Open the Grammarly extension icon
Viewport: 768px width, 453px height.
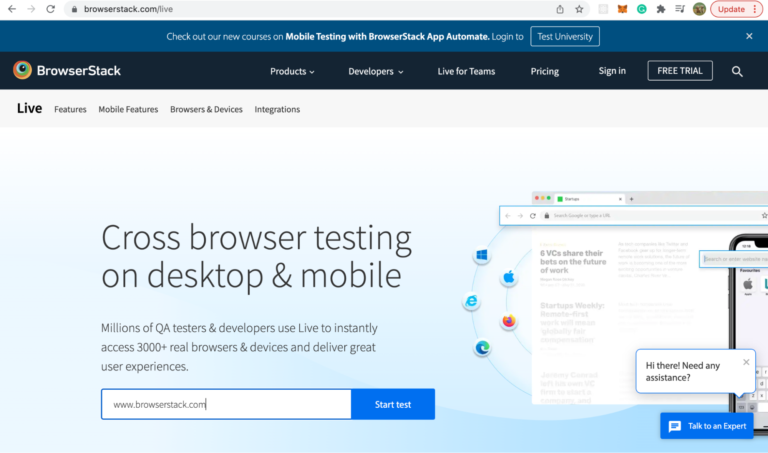point(642,9)
